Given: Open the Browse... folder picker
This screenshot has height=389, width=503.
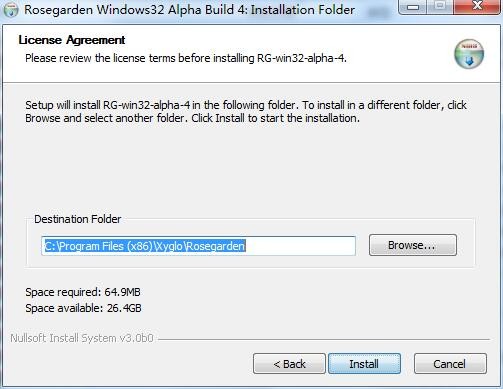Looking at the screenshot, I should [x=413, y=245].
